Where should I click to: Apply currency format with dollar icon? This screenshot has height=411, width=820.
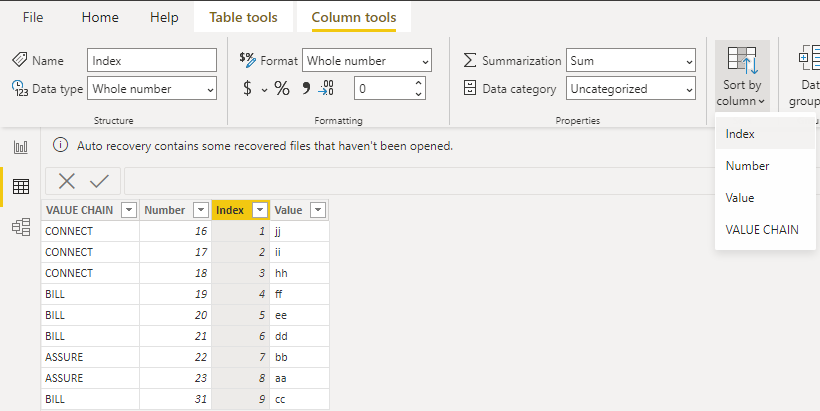(247, 88)
